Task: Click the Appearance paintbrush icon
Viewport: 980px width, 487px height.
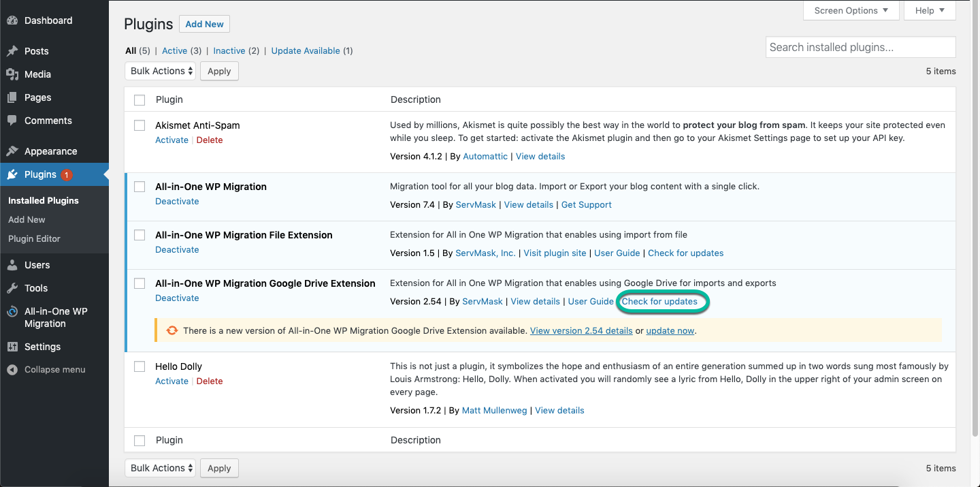Action: point(12,151)
